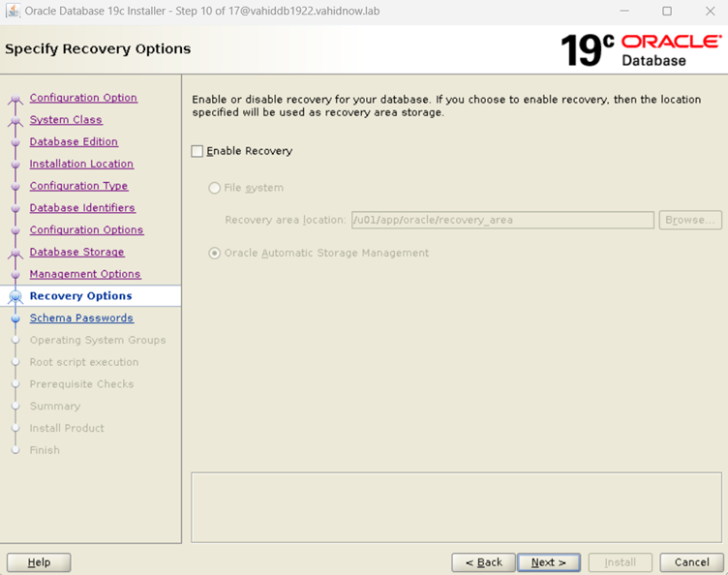This screenshot has width=728, height=575.
Task: Jump to the Configuration Type step
Action: click(x=78, y=186)
